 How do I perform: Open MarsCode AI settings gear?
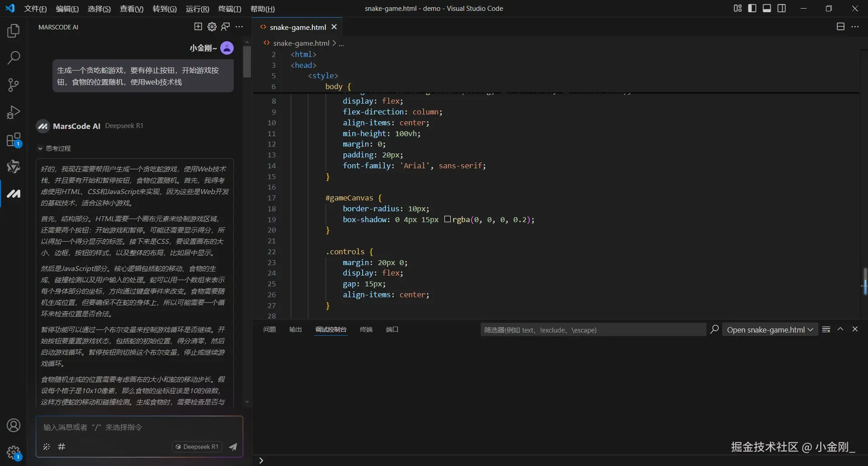point(212,27)
